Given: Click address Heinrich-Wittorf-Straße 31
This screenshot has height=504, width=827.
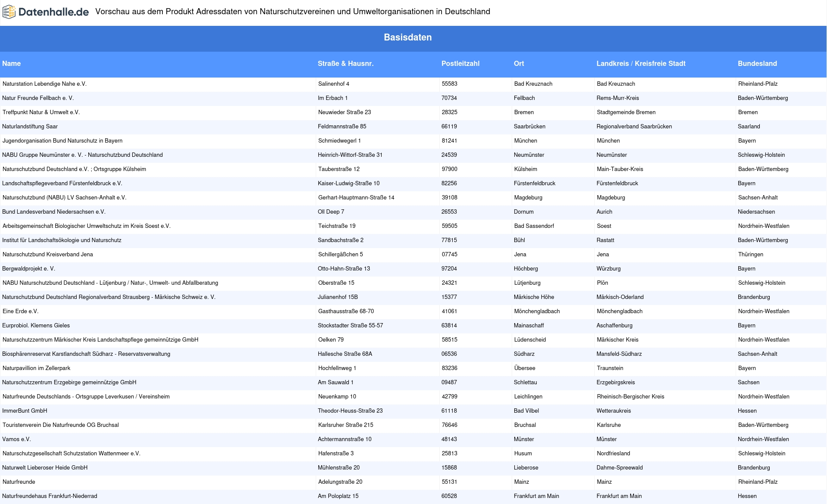Looking at the screenshot, I should (350, 155).
